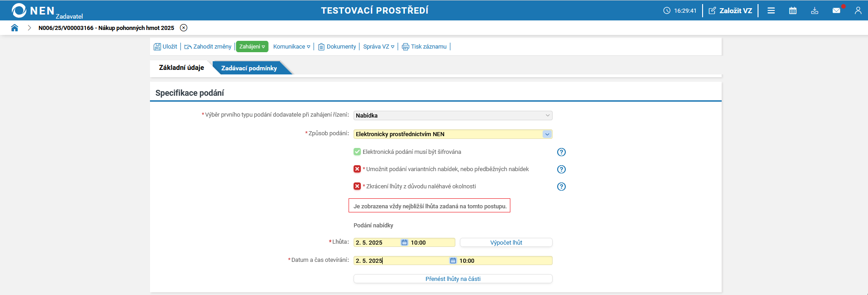Switch to Základní údaje tab
This screenshot has height=295, width=868.
tap(181, 68)
